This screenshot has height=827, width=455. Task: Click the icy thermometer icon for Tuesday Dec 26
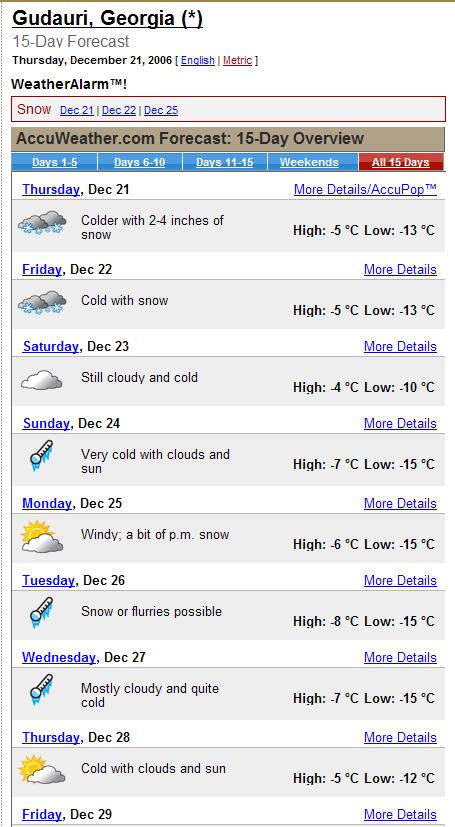(x=42, y=612)
